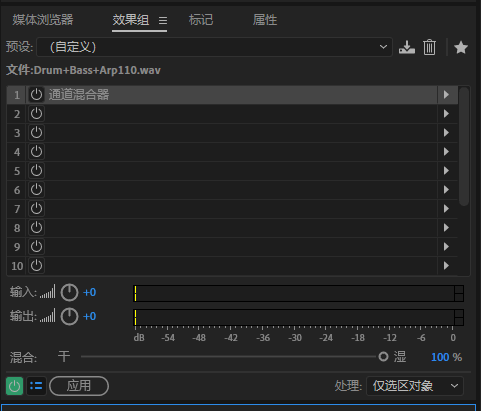
Task: Open effect menu arrow for slot 7
Action: click(447, 209)
